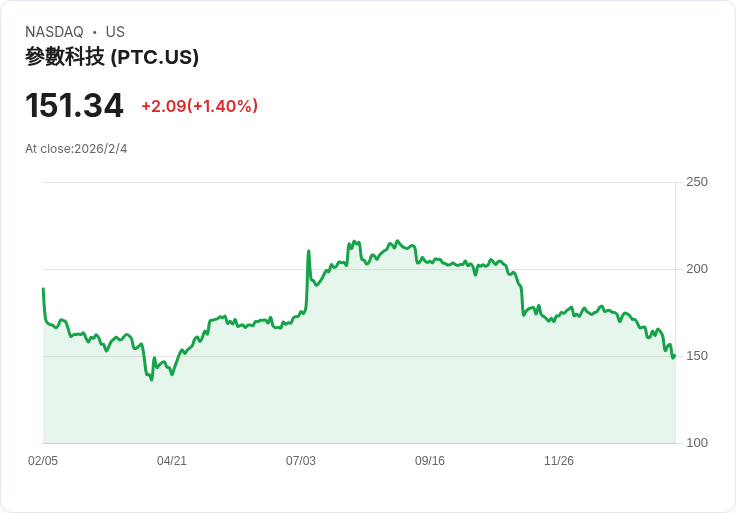Screen dimensions: 736x513
Task: Select the 參數科技 (PTC.US) stock title
Action: click(112, 57)
